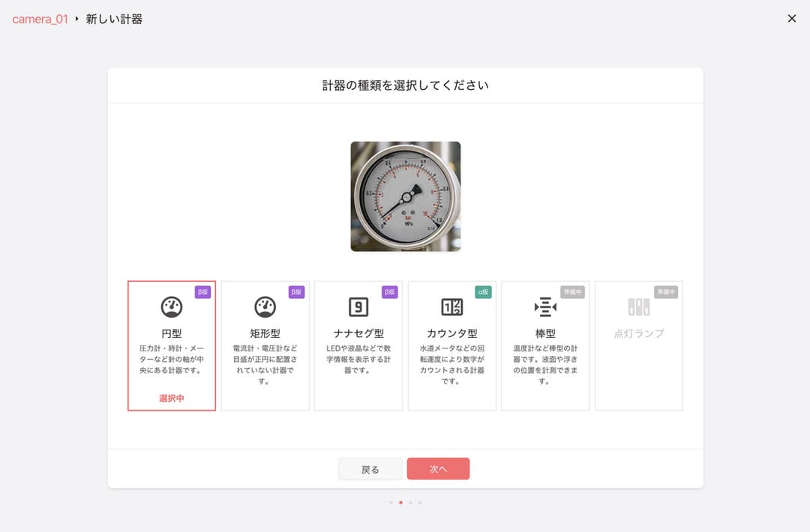Click the lamp icon on 点灯ランプ card
810x532 pixels.
(x=638, y=306)
